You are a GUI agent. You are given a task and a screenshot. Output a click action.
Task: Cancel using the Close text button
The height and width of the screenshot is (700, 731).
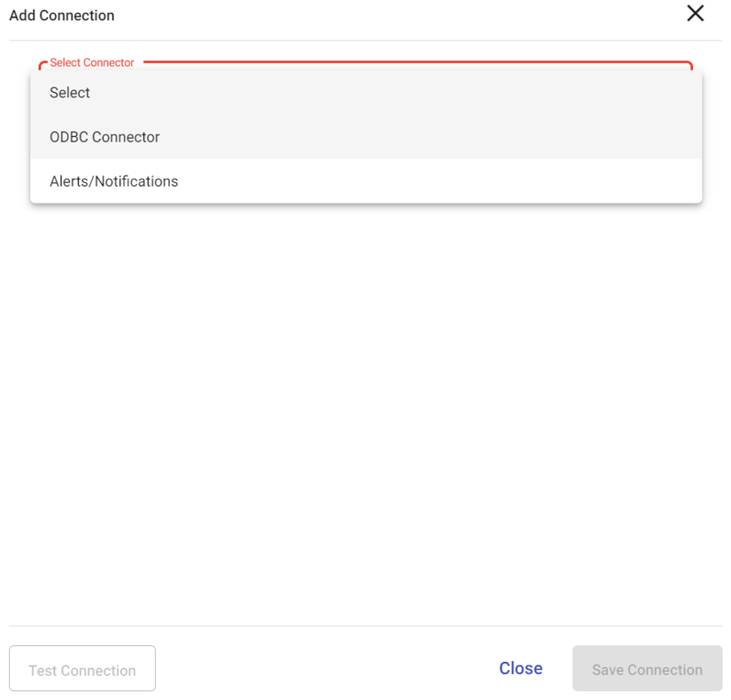pos(520,668)
